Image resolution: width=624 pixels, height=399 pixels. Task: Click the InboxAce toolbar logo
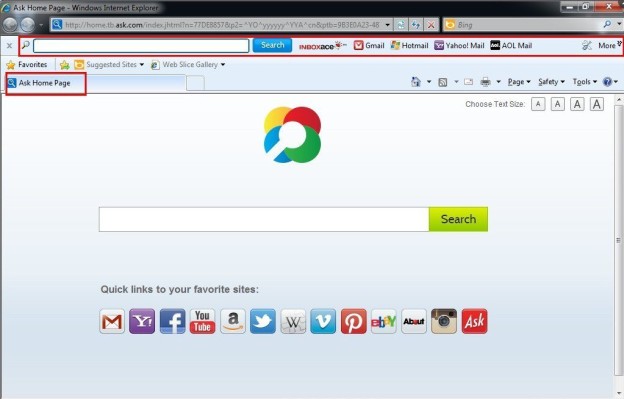[322, 46]
